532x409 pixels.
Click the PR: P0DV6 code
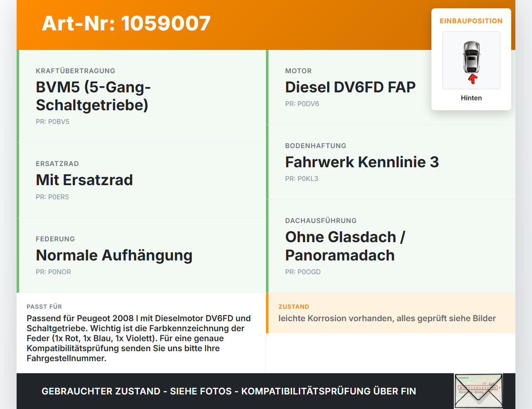pyautogui.click(x=302, y=104)
